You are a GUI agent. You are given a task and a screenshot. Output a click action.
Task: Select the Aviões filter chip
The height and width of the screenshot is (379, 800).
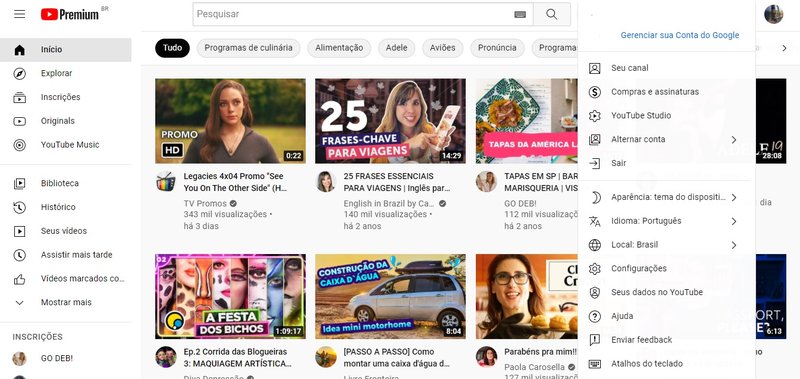tap(442, 48)
